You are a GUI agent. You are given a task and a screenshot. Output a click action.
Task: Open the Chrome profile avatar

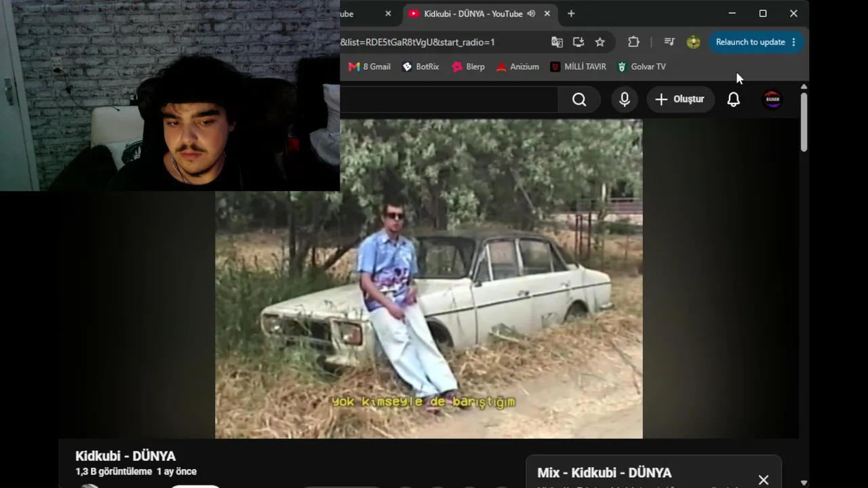693,42
